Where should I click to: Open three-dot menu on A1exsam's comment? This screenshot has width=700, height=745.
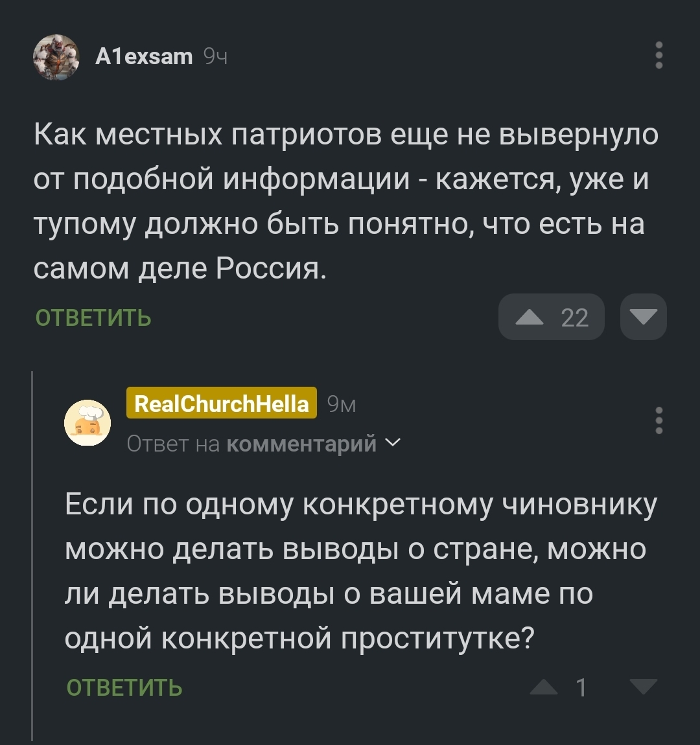tap(659, 56)
